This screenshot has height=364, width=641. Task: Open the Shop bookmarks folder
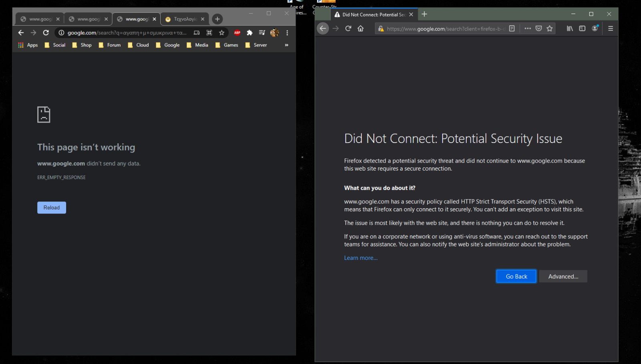pos(82,45)
